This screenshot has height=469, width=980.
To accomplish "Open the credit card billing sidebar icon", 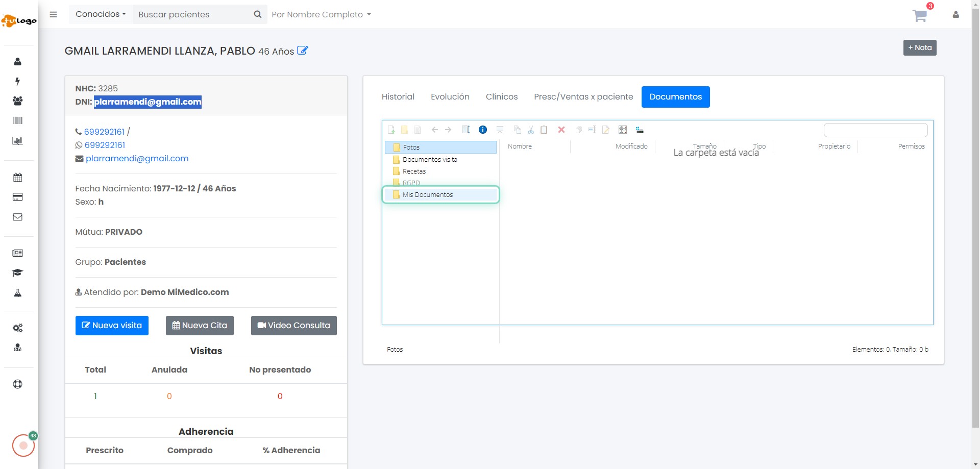I will click(17, 197).
